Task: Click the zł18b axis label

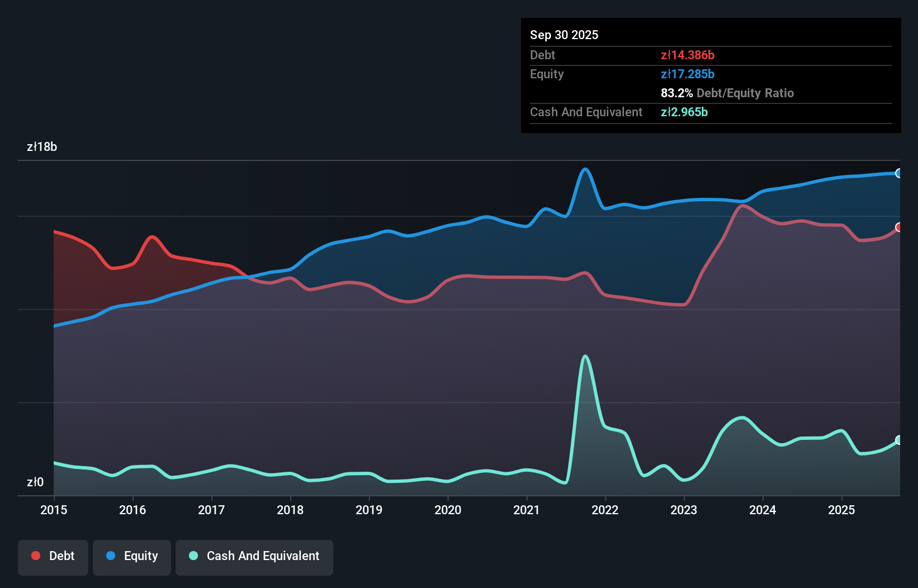Action: (42, 146)
